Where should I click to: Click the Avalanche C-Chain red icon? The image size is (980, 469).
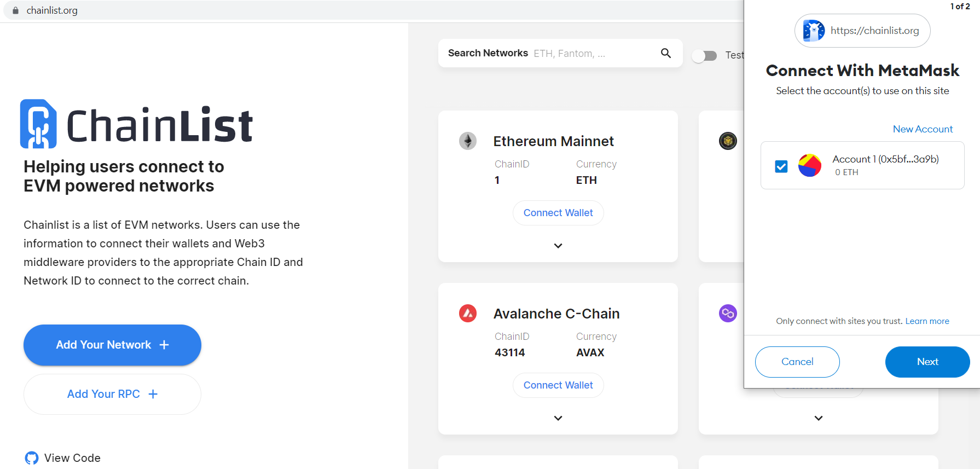(468, 314)
